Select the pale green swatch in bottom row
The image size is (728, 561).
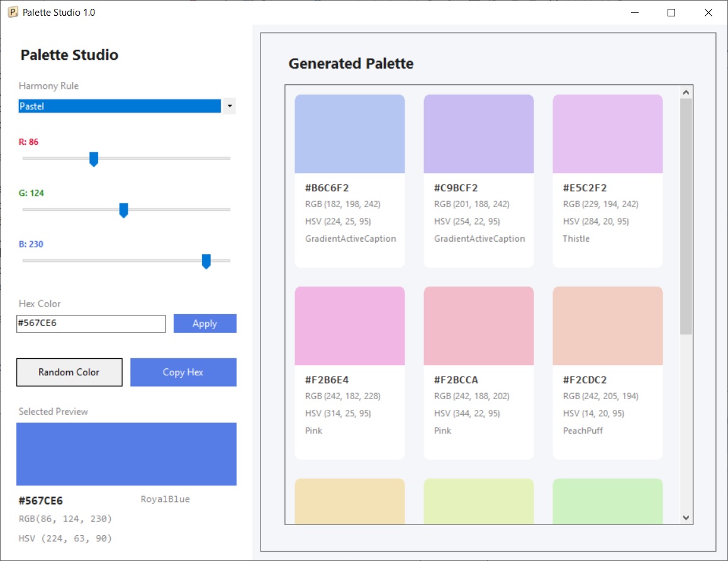click(x=608, y=501)
